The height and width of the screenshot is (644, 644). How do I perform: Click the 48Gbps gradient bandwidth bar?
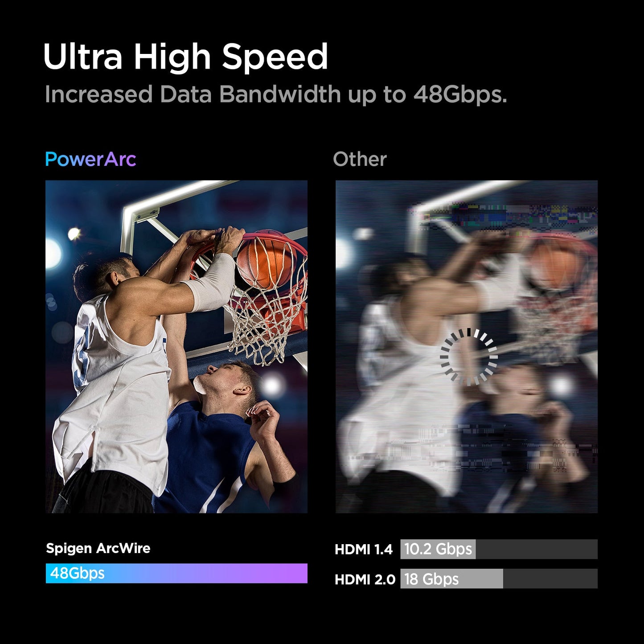tap(176, 573)
